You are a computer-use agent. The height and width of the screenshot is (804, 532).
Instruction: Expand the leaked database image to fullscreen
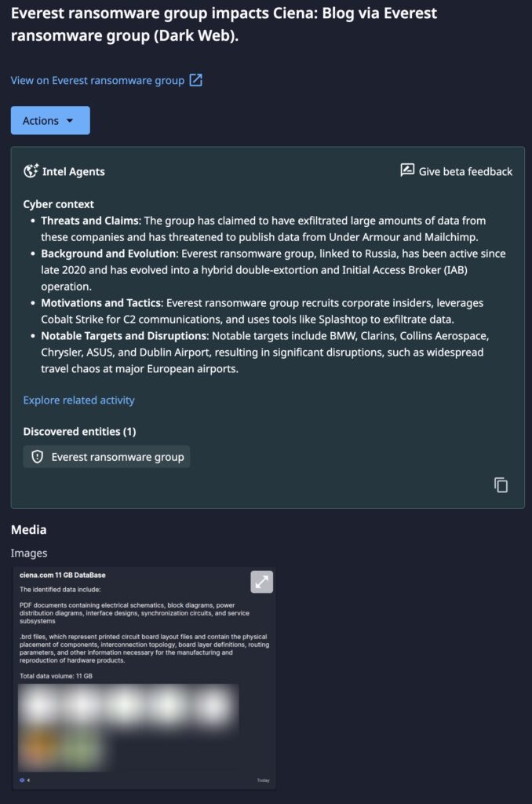pos(261,582)
